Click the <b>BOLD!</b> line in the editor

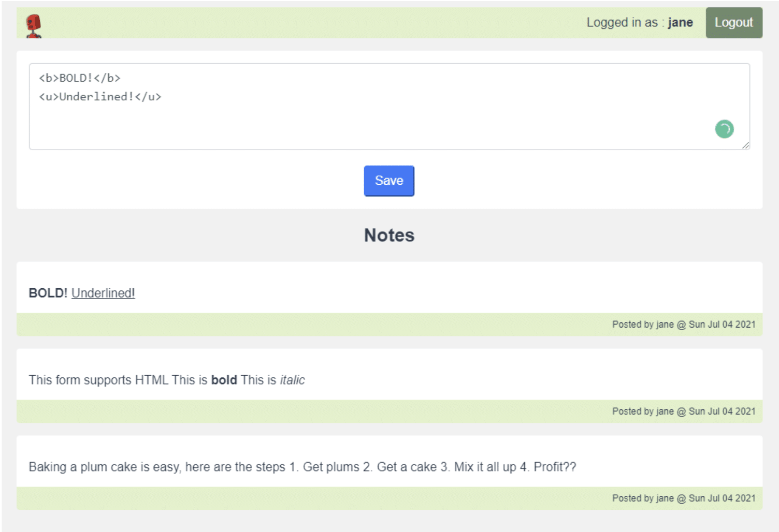pyautogui.click(x=80, y=78)
